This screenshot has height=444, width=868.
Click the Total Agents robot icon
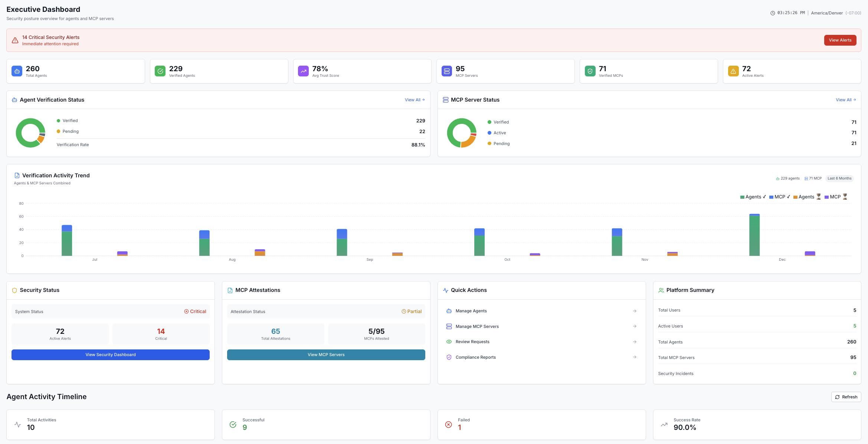tap(17, 71)
